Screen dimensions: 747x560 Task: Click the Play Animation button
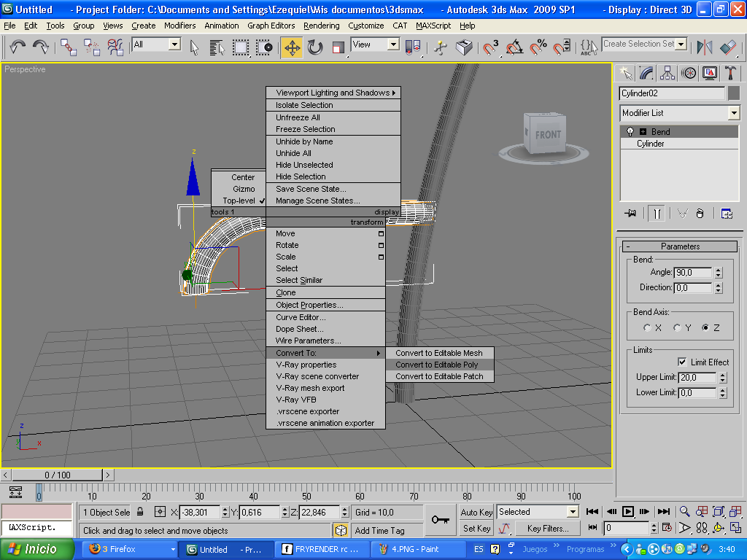(628, 511)
